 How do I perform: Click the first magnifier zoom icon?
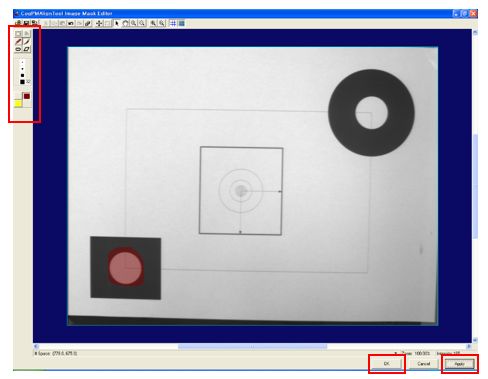(133, 23)
